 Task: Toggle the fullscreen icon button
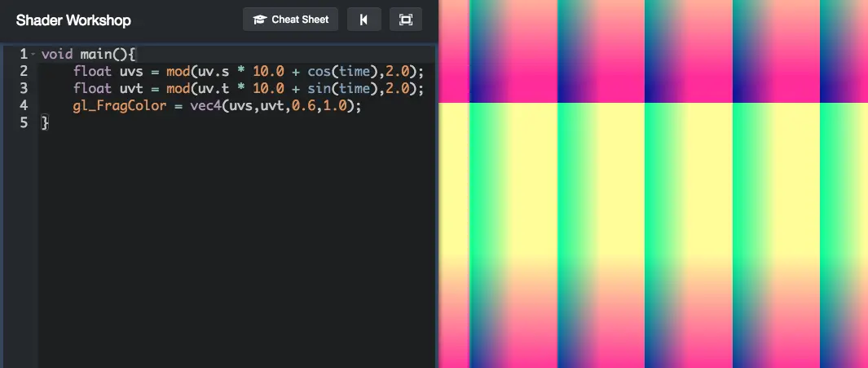(406, 20)
